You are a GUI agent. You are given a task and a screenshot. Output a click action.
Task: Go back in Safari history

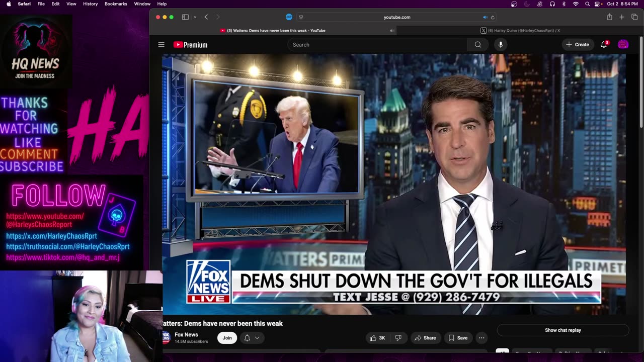click(206, 17)
